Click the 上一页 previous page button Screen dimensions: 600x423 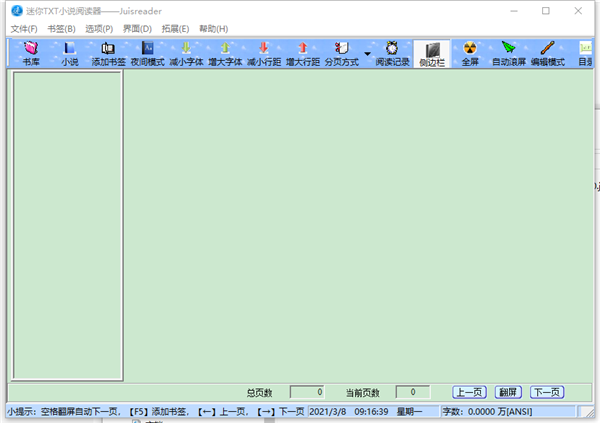click(x=470, y=392)
